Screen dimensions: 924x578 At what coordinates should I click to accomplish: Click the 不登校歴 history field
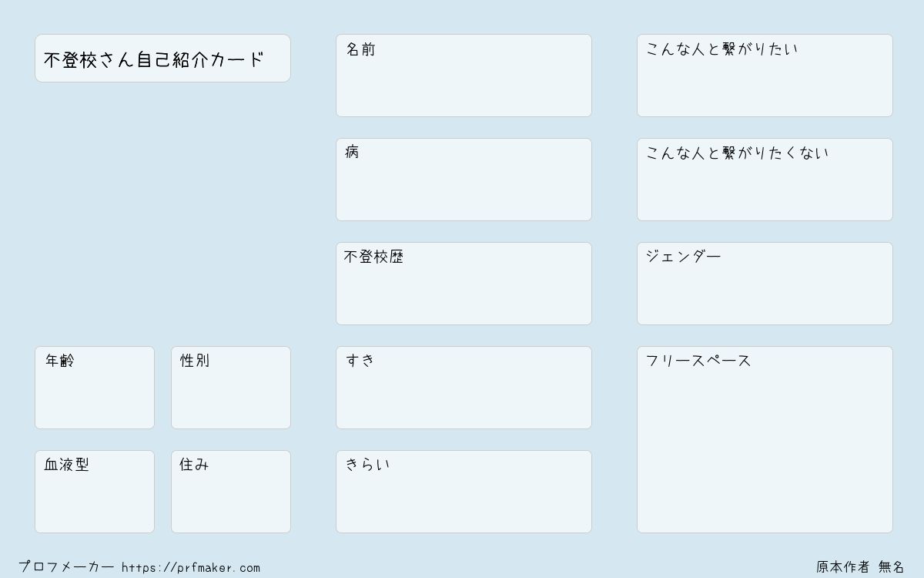pyautogui.click(x=464, y=284)
